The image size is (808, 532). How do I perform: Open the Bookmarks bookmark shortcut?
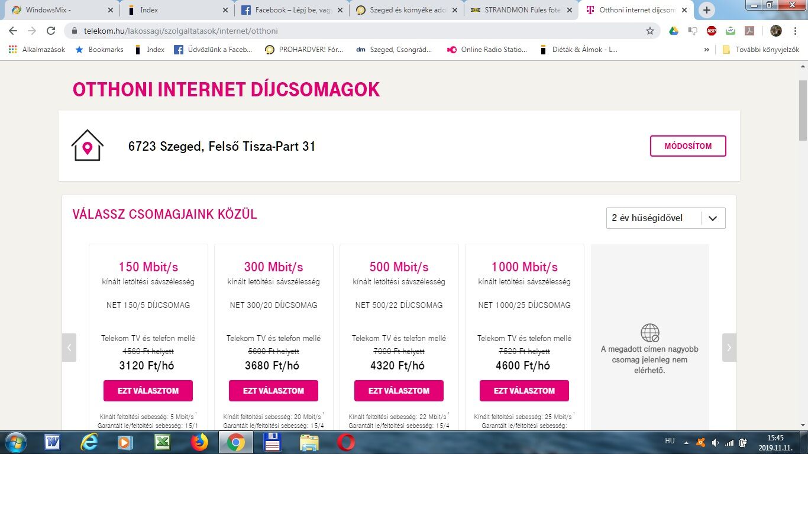(x=99, y=50)
